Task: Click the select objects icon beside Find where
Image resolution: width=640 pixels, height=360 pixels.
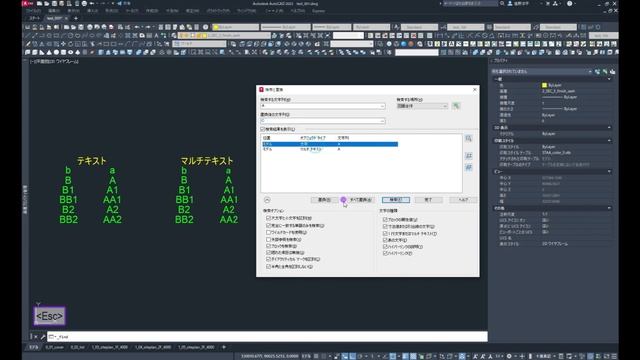Action: (x=456, y=106)
